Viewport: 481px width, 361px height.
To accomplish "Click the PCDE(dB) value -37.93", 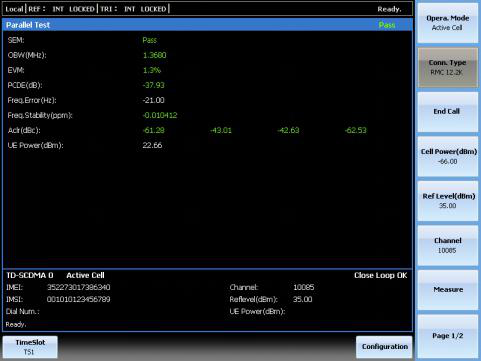I will 153,85.
